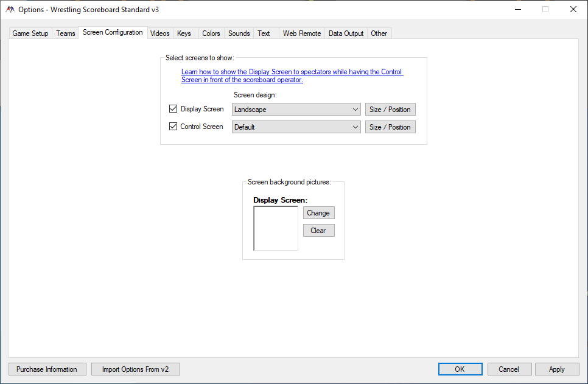Viewport: 588px width, 384px height.
Task: Go to the Videos tab
Action: click(159, 33)
